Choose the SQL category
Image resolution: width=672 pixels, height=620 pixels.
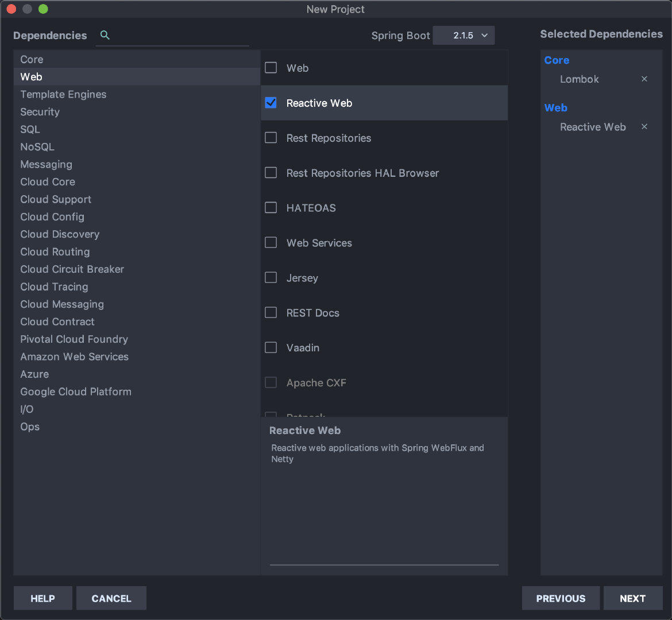tap(137, 129)
